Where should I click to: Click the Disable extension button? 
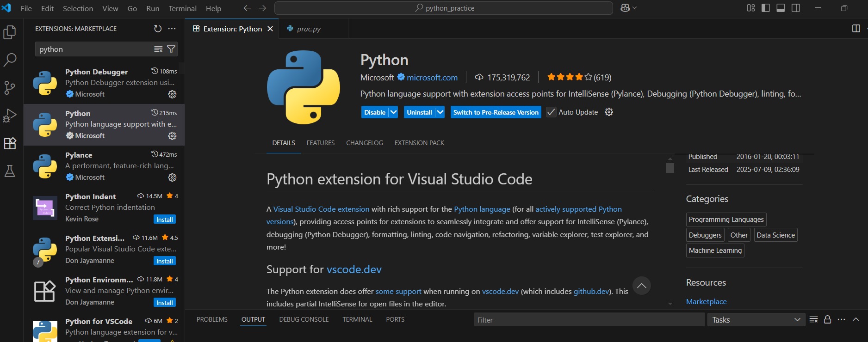[375, 112]
